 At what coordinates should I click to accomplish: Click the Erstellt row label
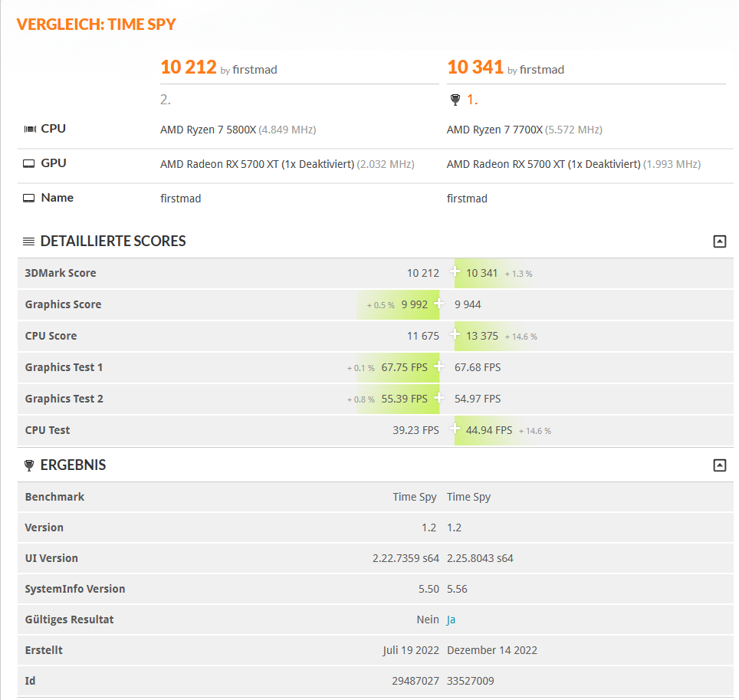coord(44,650)
